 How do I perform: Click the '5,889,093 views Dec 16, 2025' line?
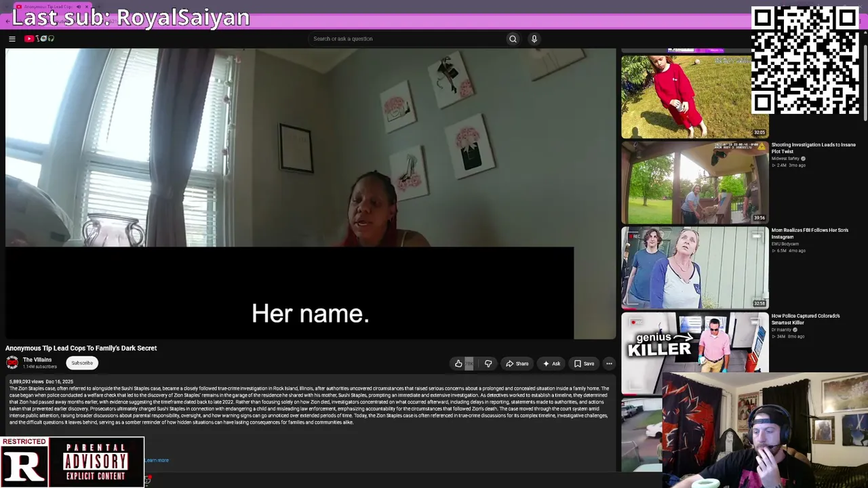coord(41,382)
